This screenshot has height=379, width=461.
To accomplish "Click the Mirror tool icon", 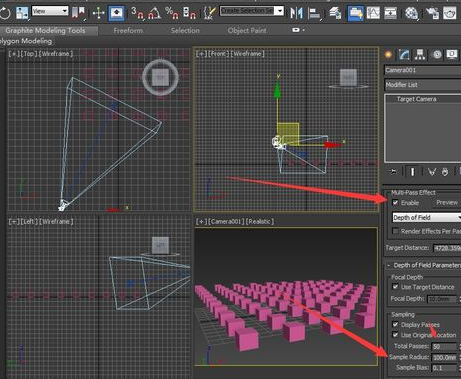I will (x=296, y=13).
